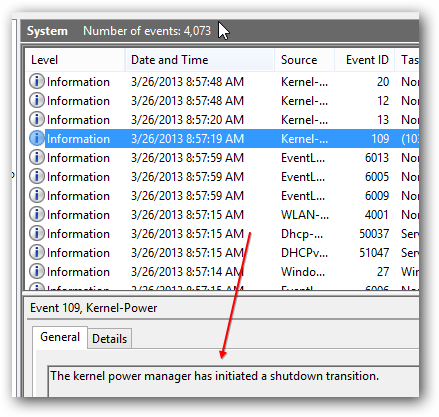Click Event ID value 6013
The height and width of the screenshot is (417, 439).
tap(377, 158)
